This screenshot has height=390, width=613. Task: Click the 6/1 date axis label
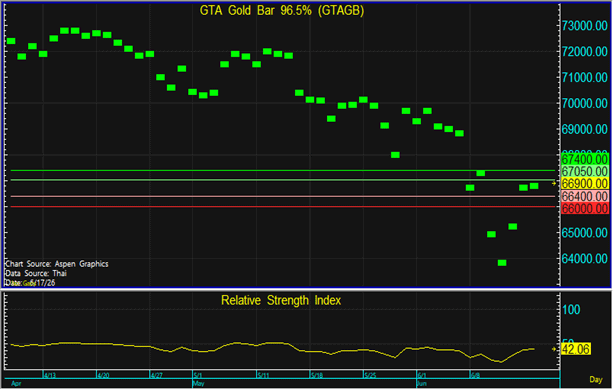pos(422,375)
